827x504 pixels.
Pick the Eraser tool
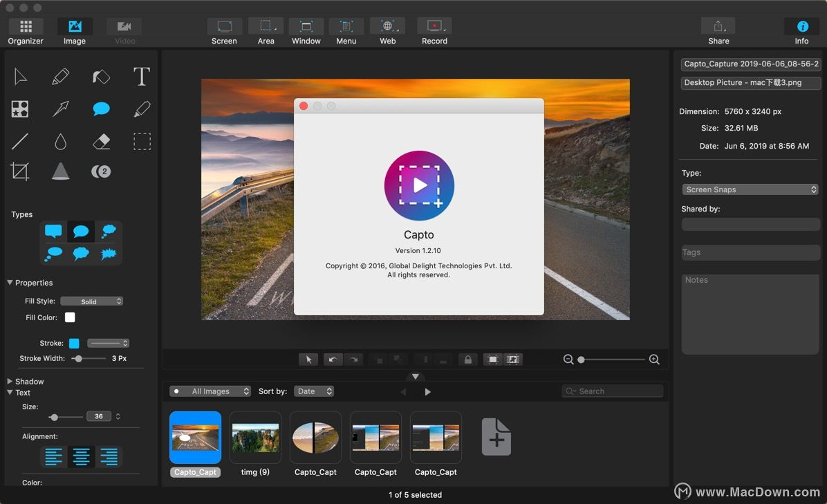click(102, 142)
